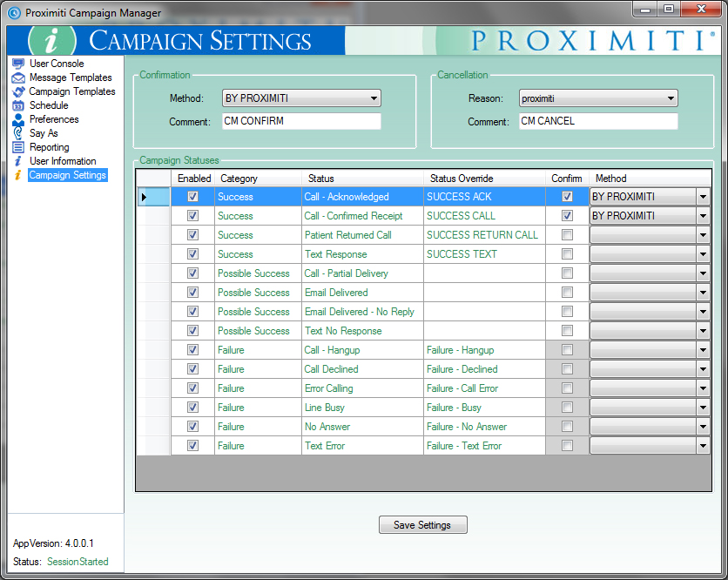
Task: Select Say As in the sidebar
Action: [x=44, y=133]
